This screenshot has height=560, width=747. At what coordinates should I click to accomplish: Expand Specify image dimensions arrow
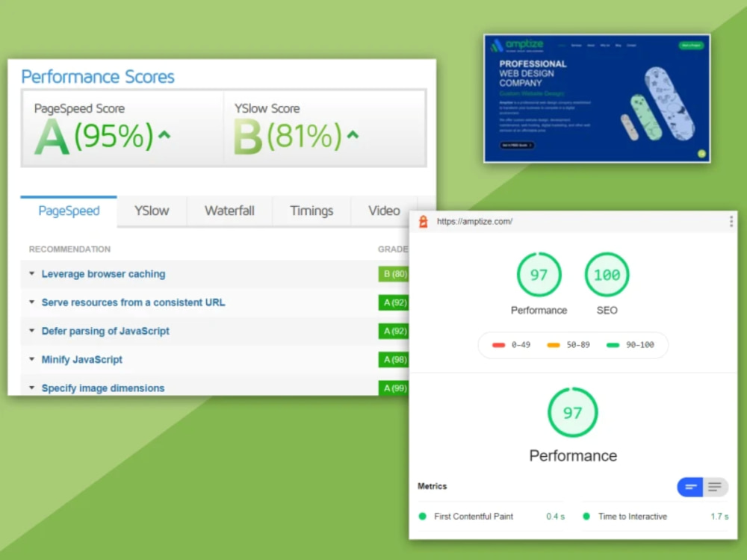32,388
